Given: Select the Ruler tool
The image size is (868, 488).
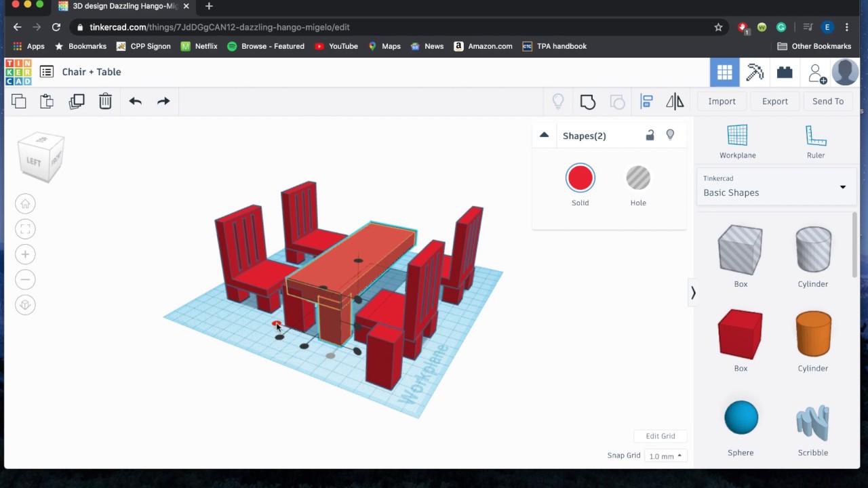Looking at the screenshot, I should click(816, 142).
